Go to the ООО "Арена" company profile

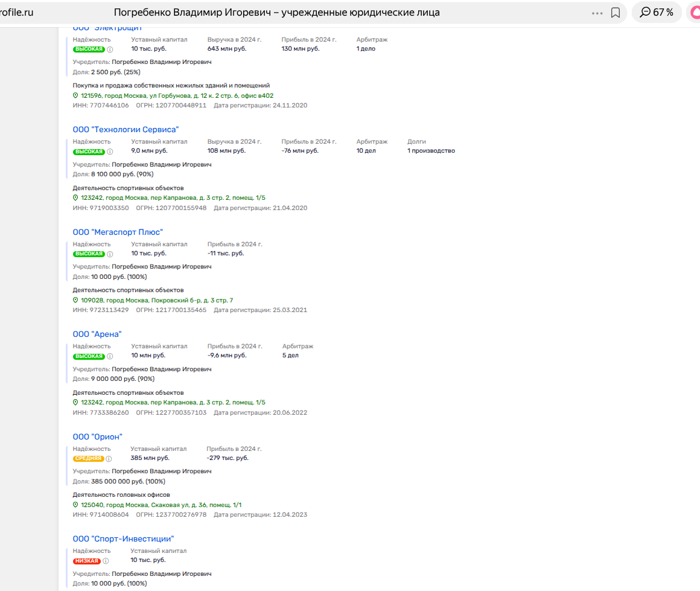(x=97, y=334)
